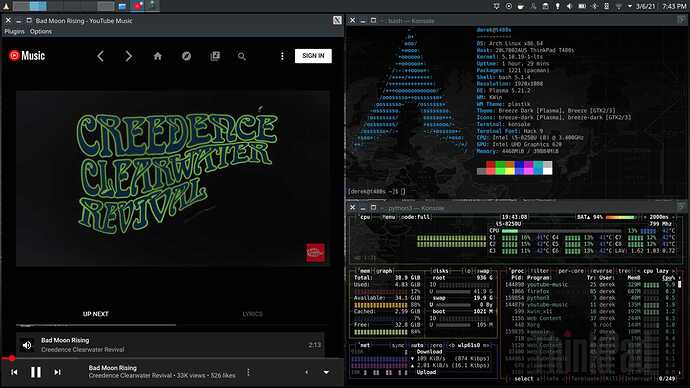Screen dimensions: 690x388
Task: Toggle per-core in proc box
Action: point(571,271)
